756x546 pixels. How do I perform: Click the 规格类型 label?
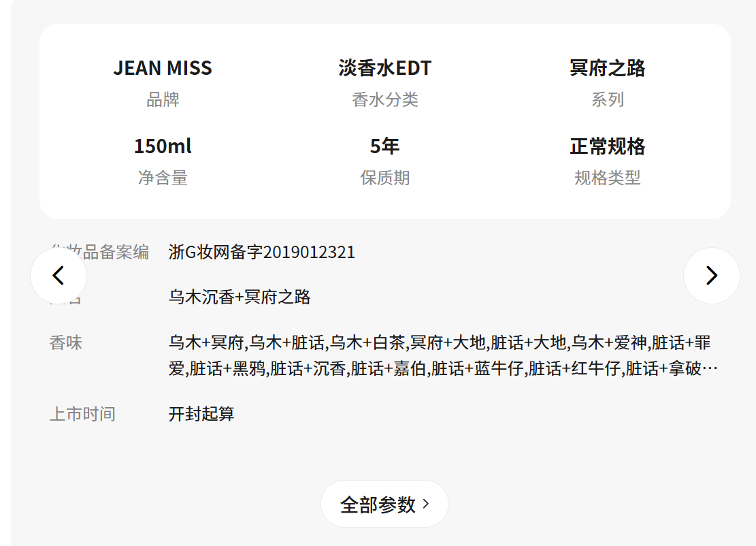607,178
